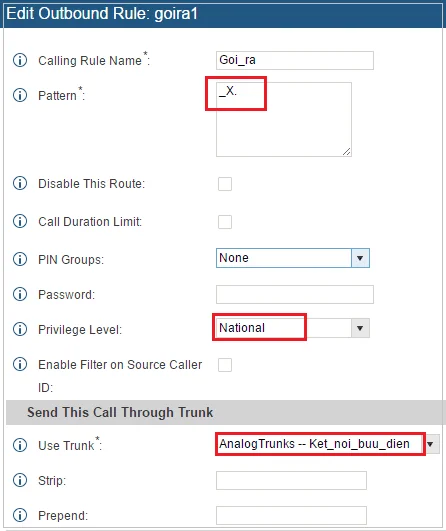
Task: Select the Password input field
Action: (x=295, y=294)
